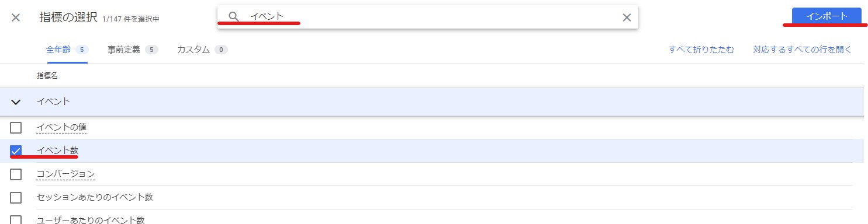Click the 指標名 column header
Screen dimensions: 868x224
tap(47, 76)
